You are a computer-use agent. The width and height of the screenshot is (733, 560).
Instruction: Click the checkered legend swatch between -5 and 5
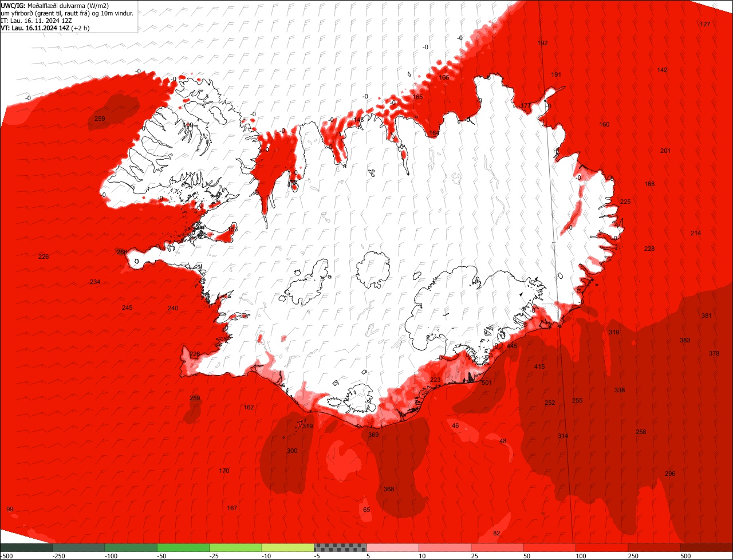coord(340,547)
